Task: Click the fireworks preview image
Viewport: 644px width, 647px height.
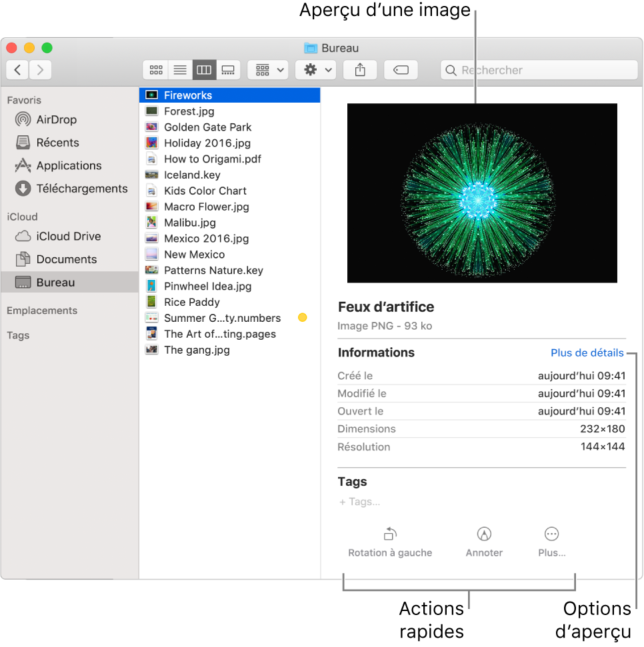Action: point(482,193)
